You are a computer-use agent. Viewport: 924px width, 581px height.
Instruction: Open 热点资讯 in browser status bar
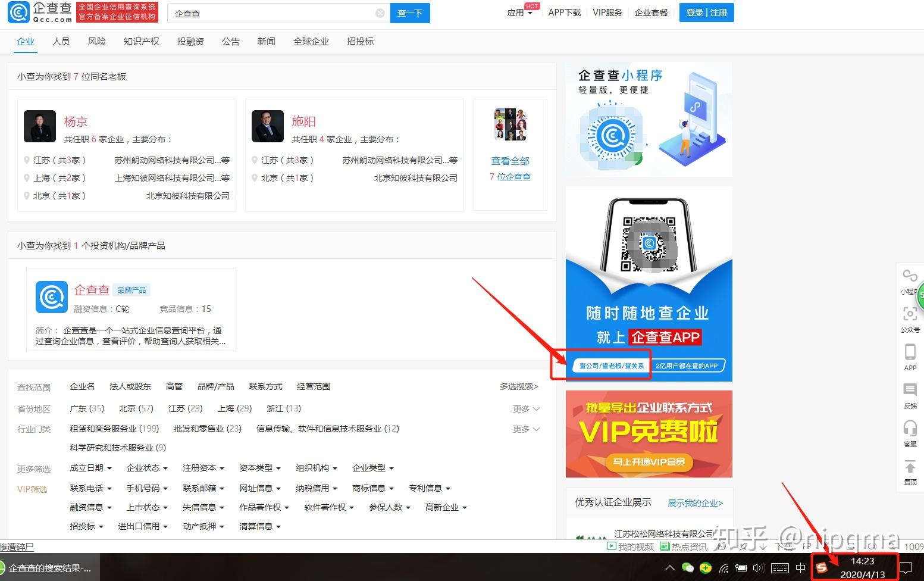pyautogui.click(x=684, y=546)
